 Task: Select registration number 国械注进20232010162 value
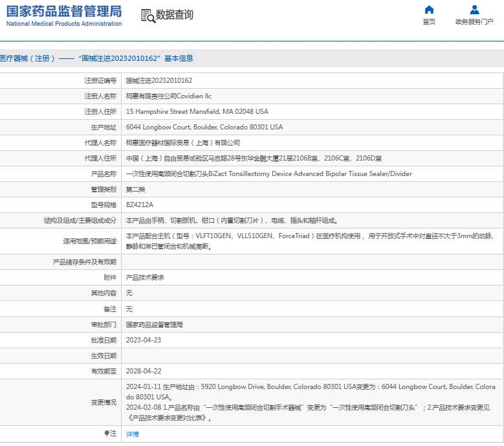click(x=159, y=81)
